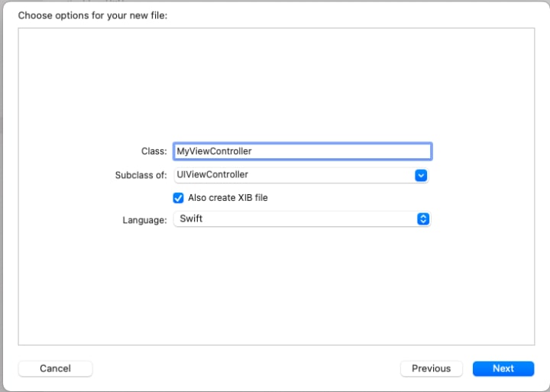Viewport: 550px width, 392px height.
Task: Click the blue up-down arrows beside Swift
Action: [423, 219]
